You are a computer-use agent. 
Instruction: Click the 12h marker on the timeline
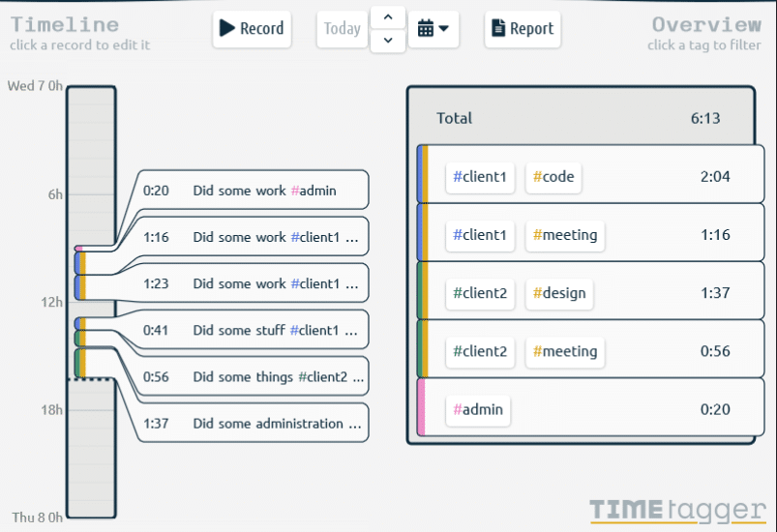[50, 302]
